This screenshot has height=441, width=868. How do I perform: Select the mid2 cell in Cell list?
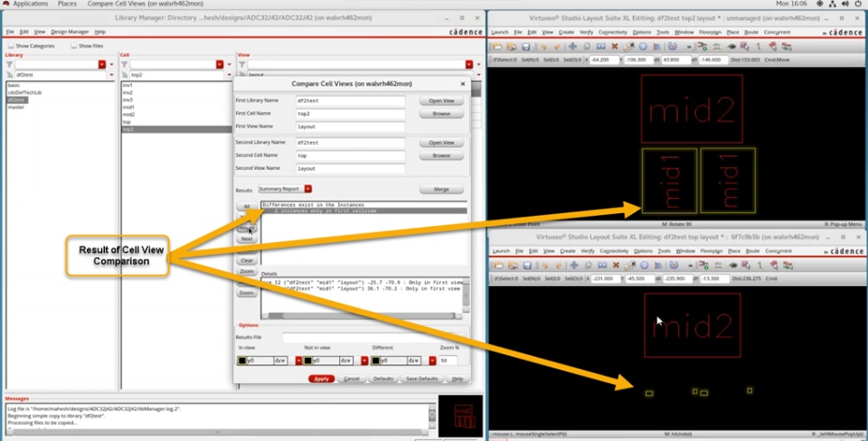(x=128, y=115)
